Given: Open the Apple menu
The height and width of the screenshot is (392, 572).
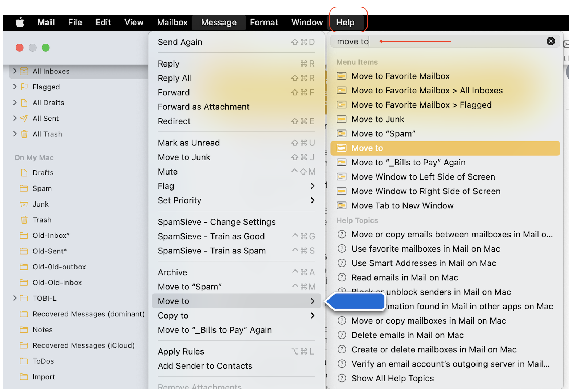Looking at the screenshot, I should tap(20, 23).
